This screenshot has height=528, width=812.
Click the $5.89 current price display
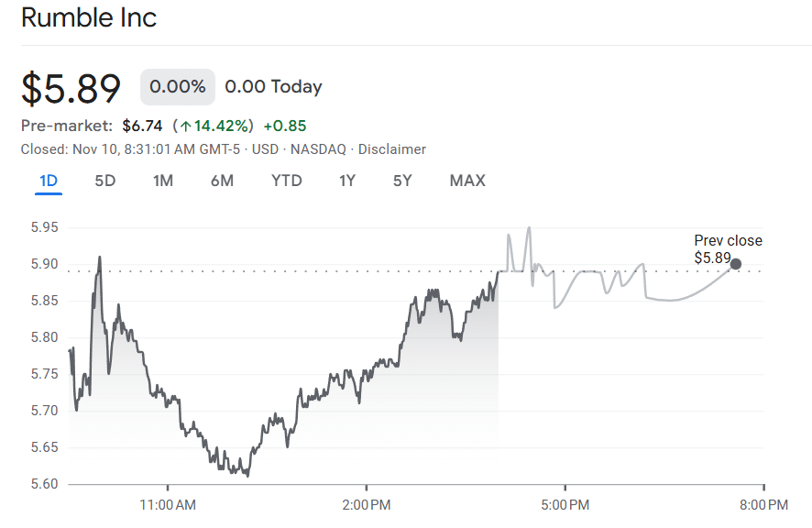(71, 88)
